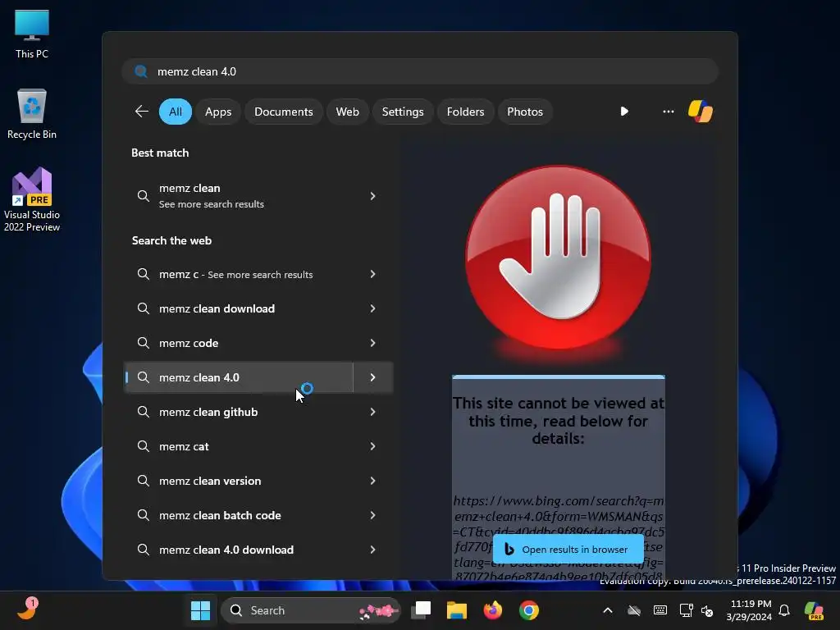This screenshot has width=840, height=630.
Task: Open the three-dots more options menu
Action: point(668,112)
